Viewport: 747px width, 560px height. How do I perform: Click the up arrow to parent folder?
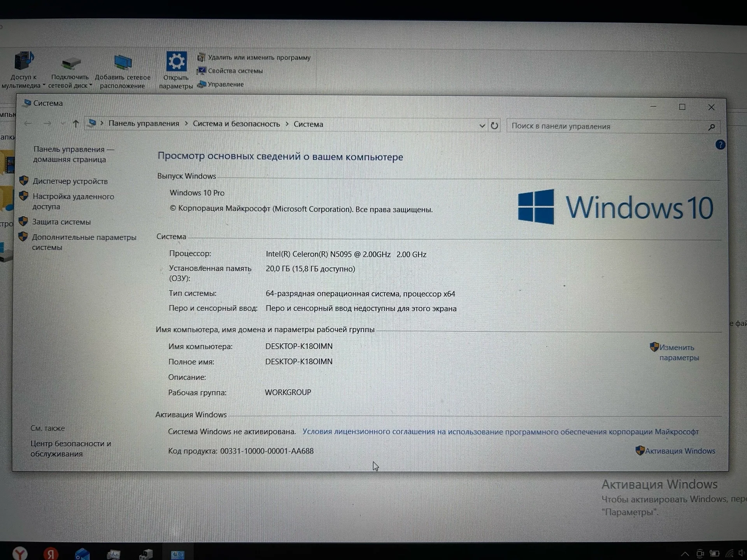(75, 124)
